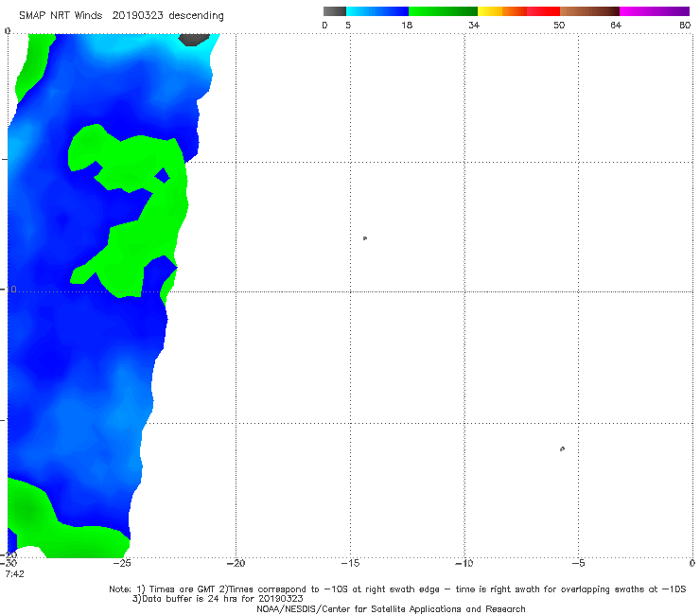Viewport: 700px width, 615px height.
Task: Click the colorbar label '50'
Action: tap(559, 25)
